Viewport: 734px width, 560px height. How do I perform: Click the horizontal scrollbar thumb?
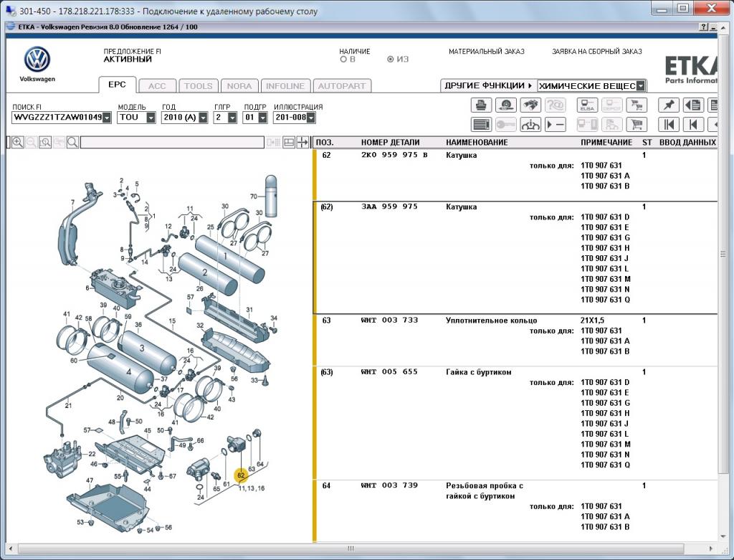(x=351, y=549)
